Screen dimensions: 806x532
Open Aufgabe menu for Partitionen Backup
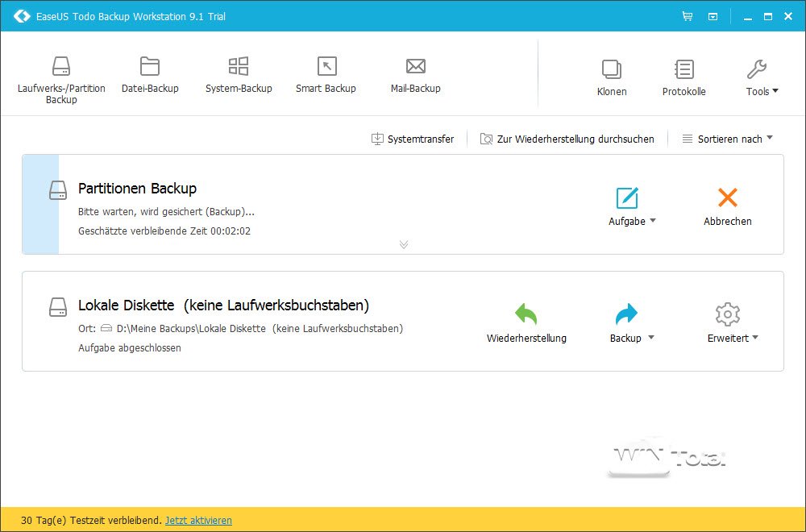(632, 206)
